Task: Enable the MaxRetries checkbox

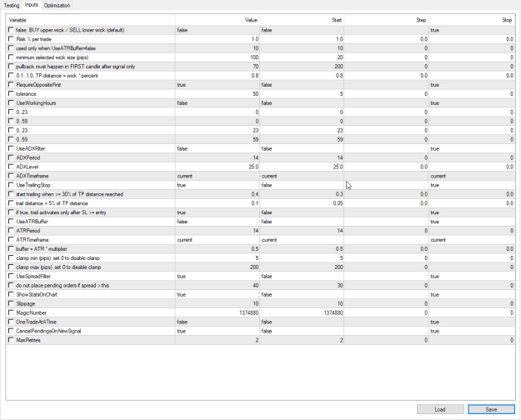Action: (12, 340)
